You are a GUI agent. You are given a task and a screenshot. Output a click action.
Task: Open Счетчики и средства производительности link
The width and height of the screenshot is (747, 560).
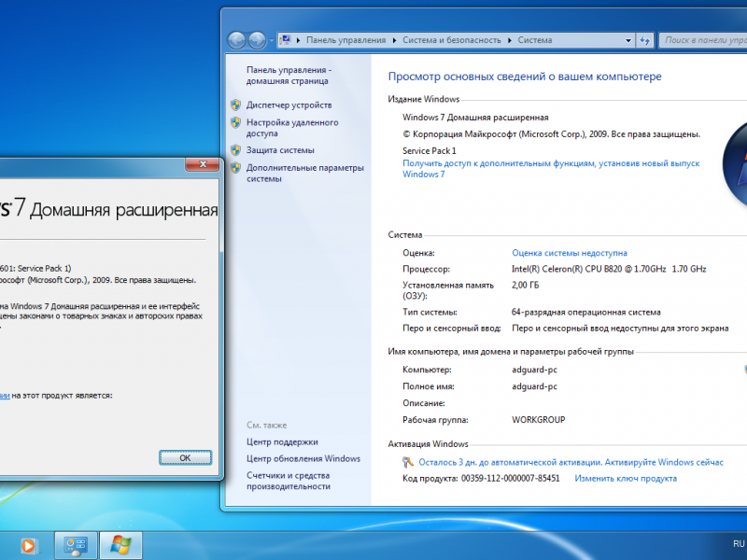point(289,481)
